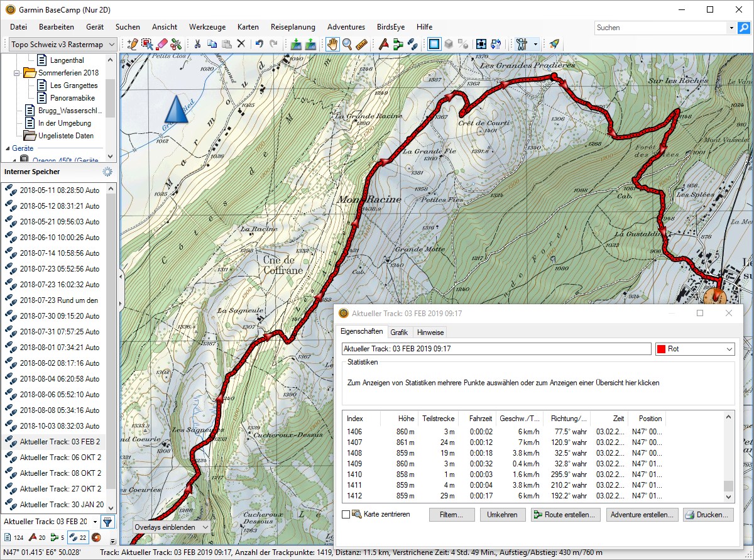Open the Datei menu

[x=18, y=27]
